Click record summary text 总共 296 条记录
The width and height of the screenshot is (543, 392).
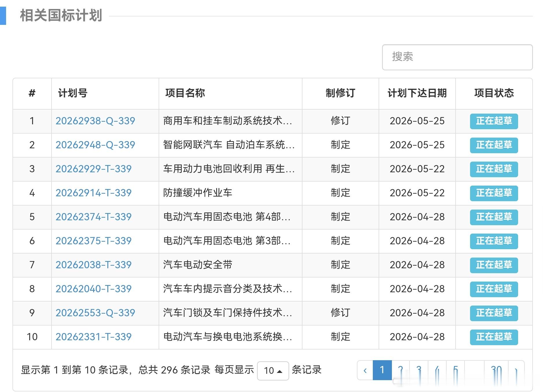[174, 370]
